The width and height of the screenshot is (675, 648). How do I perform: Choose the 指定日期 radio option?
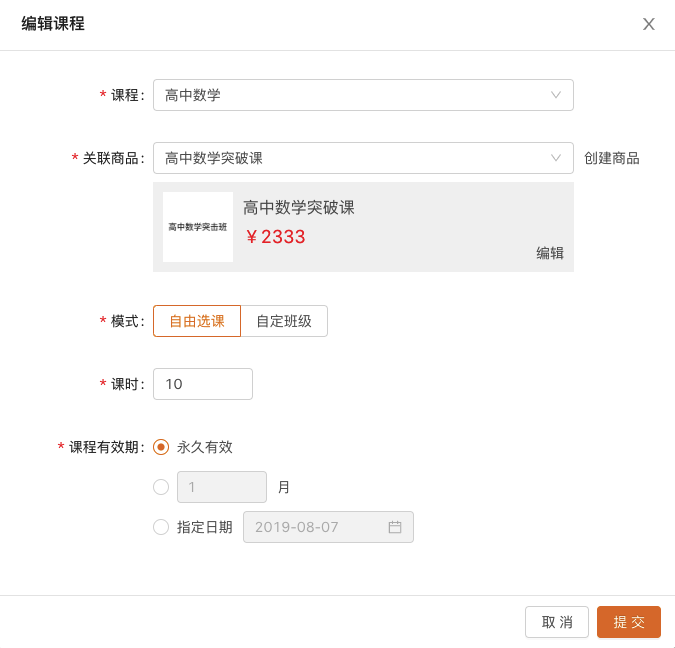click(161, 527)
